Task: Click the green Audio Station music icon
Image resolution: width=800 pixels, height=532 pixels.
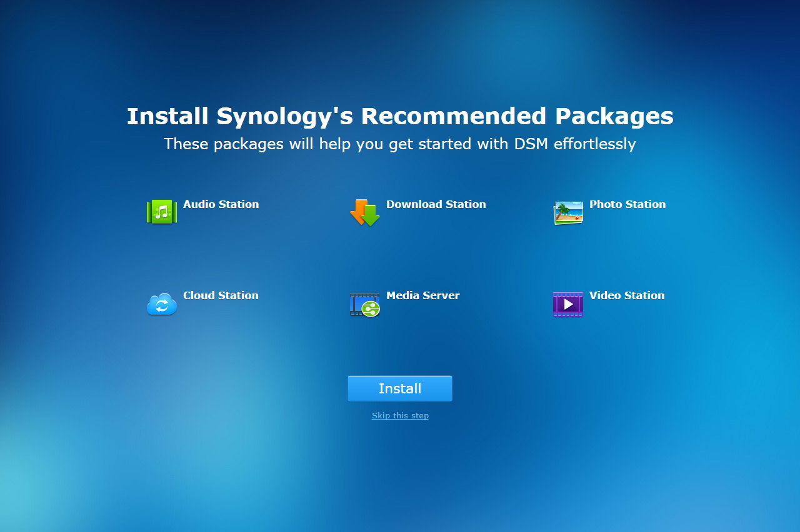Action: 162,212
